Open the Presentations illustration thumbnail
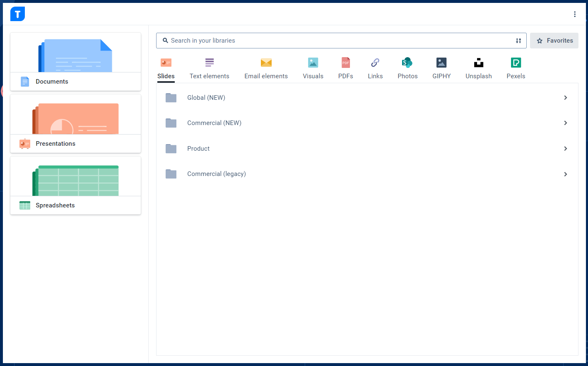The width and height of the screenshot is (588, 366). tap(75, 118)
